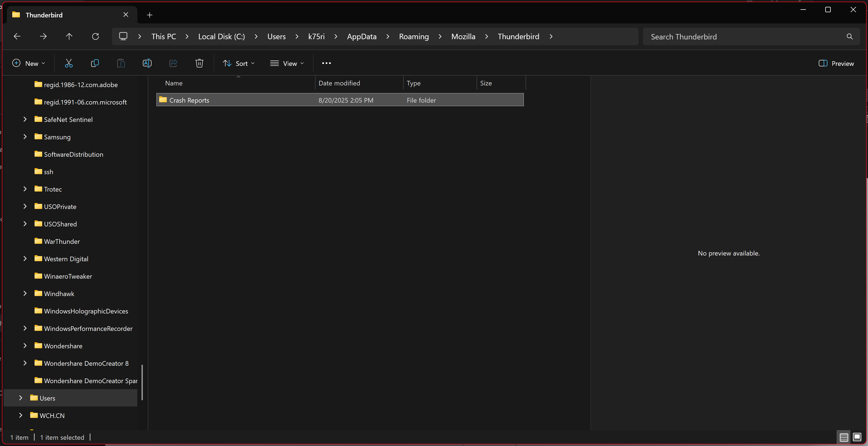Navigate back with the back arrow
Image resolution: width=868 pixels, height=446 pixels.
click(17, 36)
